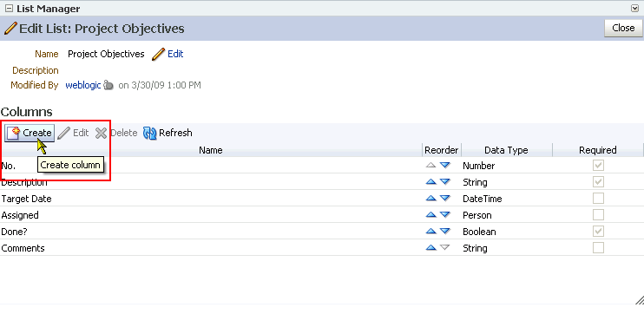Click the pencil icon in Edit List title
644x314 pixels.
pos(10,29)
